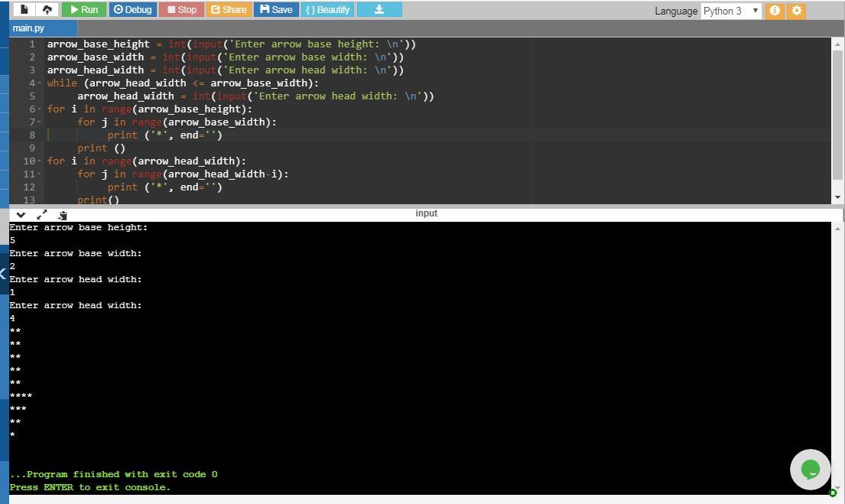Click the editor scrollbar down arrow
The image size is (845, 504).
click(837, 197)
